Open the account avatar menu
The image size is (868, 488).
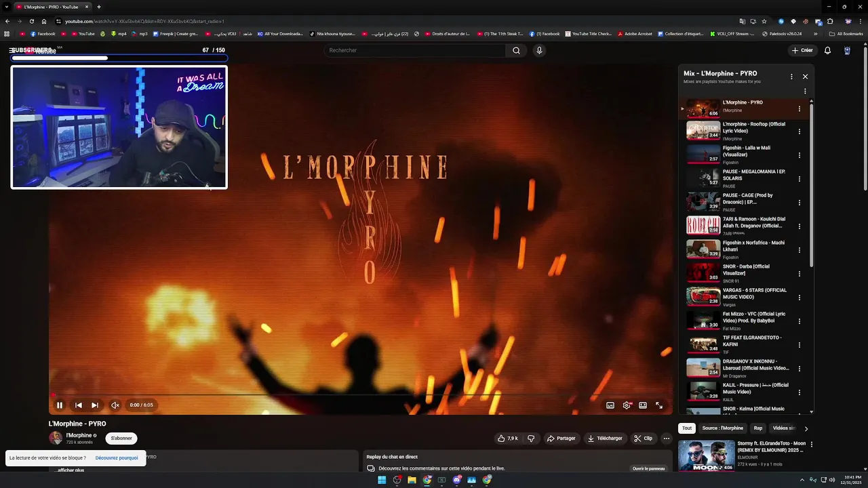point(847,50)
